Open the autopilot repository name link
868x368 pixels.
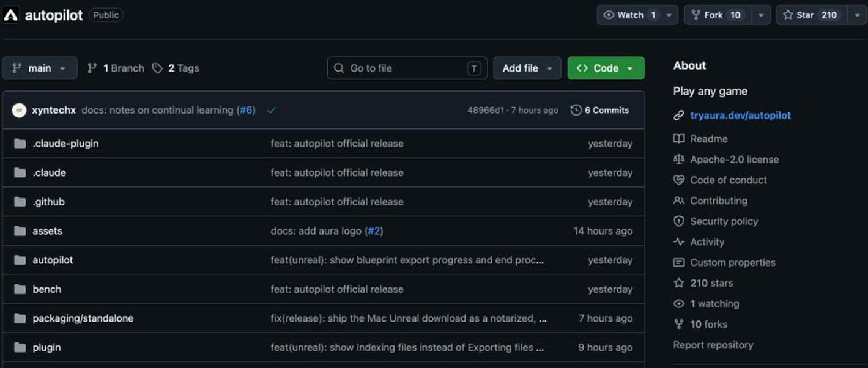(x=54, y=15)
